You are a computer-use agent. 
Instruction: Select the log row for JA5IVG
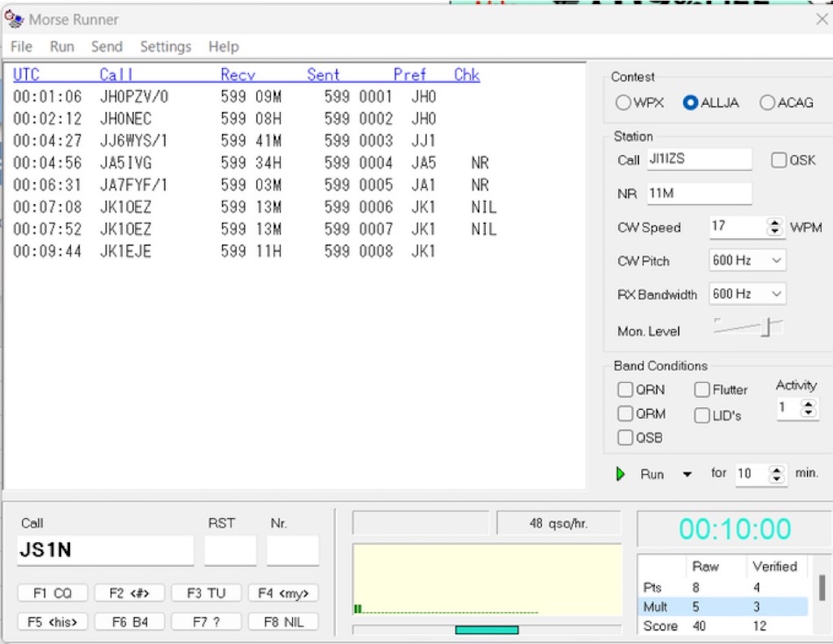(x=294, y=163)
